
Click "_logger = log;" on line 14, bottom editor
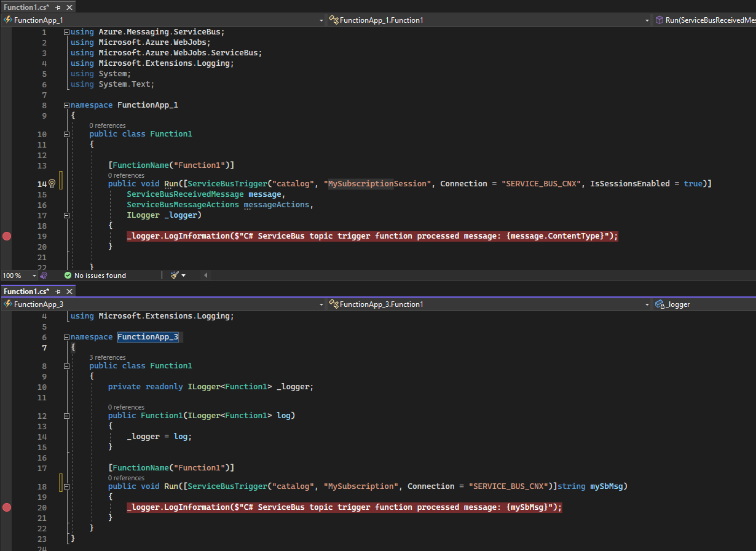click(159, 437)
